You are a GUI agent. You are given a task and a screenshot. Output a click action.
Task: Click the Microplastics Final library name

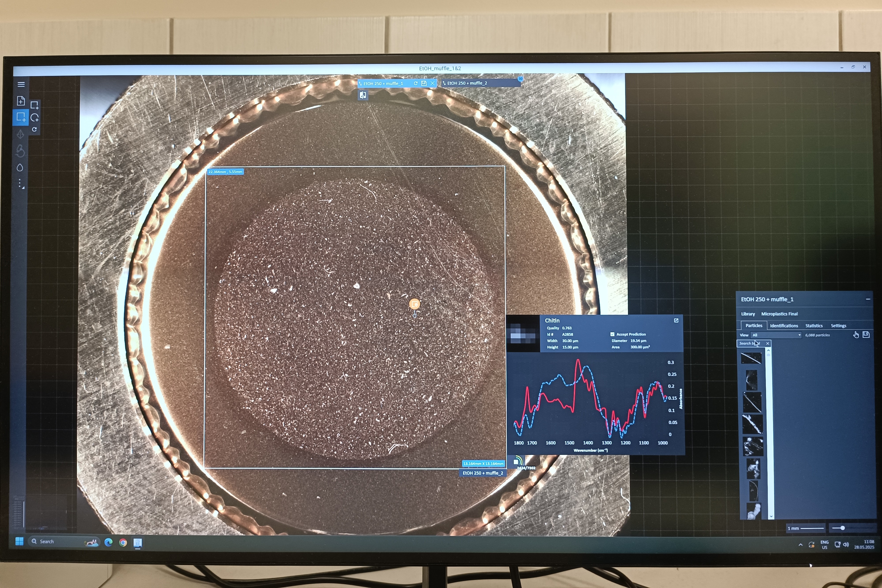pyautogui.click(x=779, y=314)
